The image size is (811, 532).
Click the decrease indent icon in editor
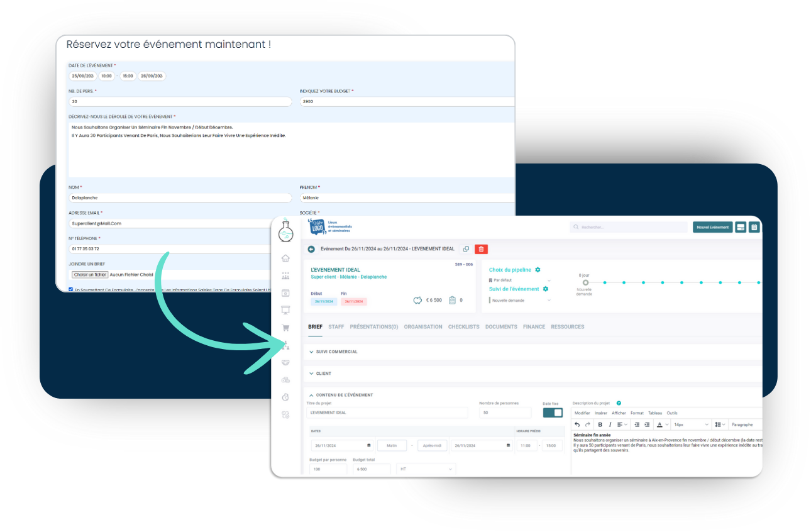(637, 424)
